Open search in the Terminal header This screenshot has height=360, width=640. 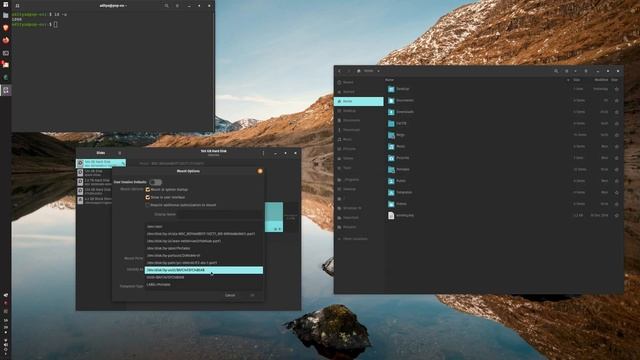pos(167,6)
